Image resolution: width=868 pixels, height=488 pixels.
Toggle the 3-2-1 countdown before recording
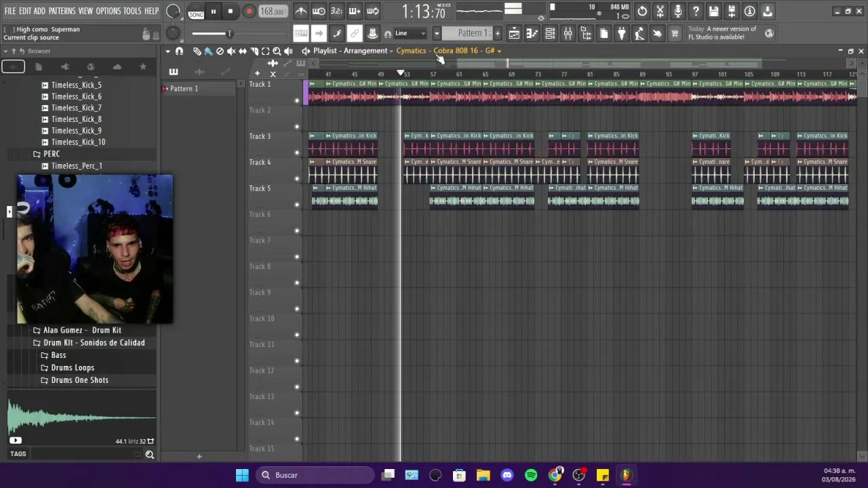coord(336,11)
